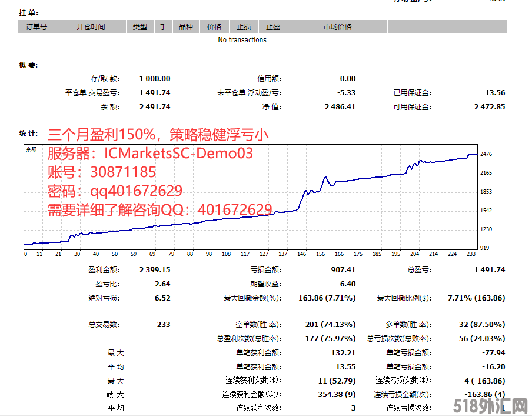The height and width of the screenshot is (420, 532).
Task: Click average loss trade value -16.20
Action: coord(494,367)
